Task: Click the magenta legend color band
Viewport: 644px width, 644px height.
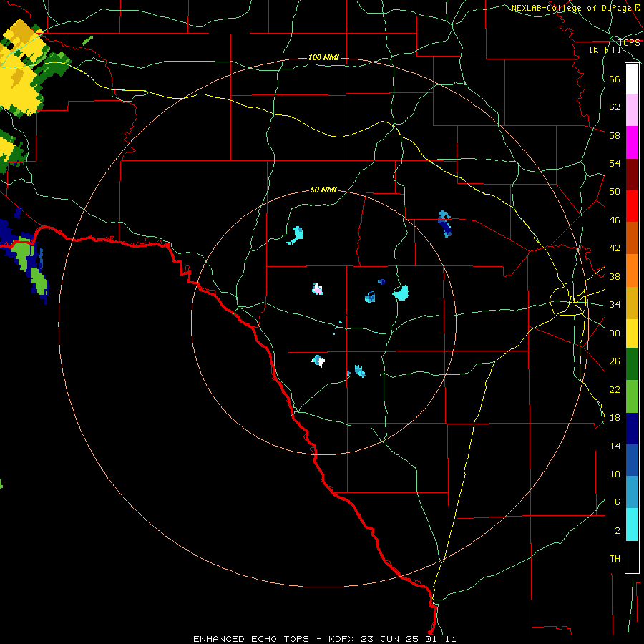Action: (x=632, y=142)
